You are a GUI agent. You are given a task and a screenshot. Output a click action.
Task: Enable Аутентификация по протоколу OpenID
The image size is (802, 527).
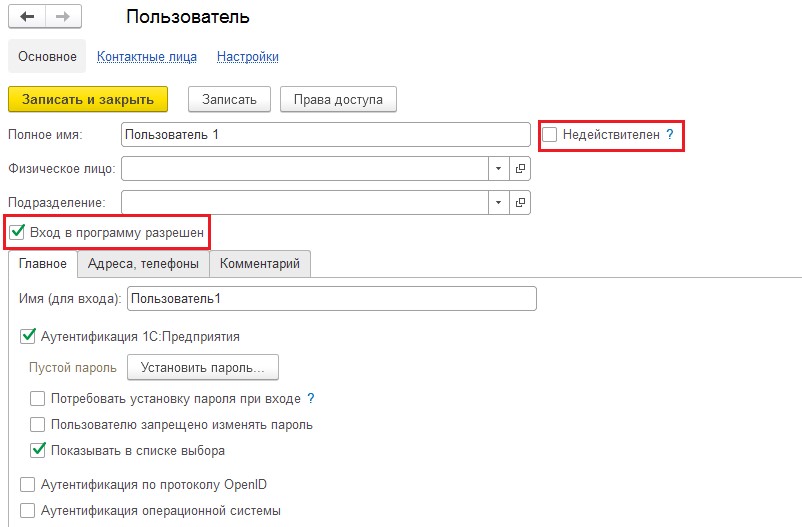point(27,484)
